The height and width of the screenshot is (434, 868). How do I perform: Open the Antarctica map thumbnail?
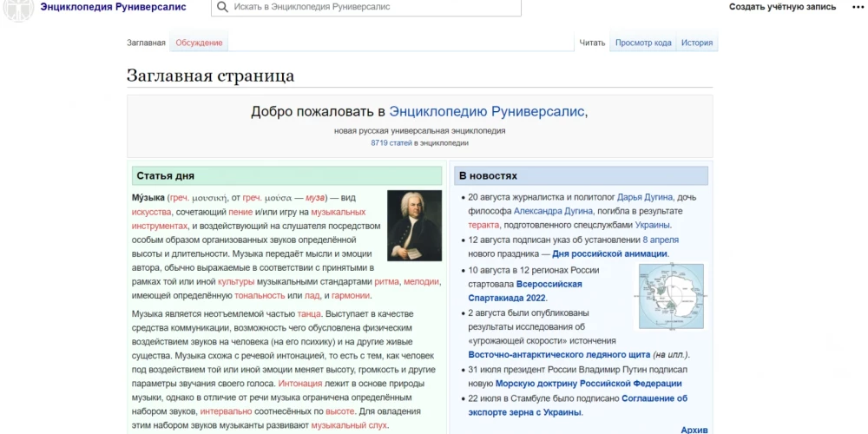(671, 297)
